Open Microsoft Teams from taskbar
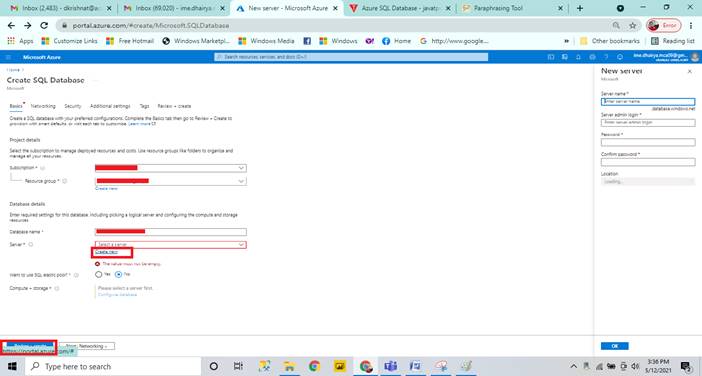The height and width of the screenshot is (376, 702). 390,366
